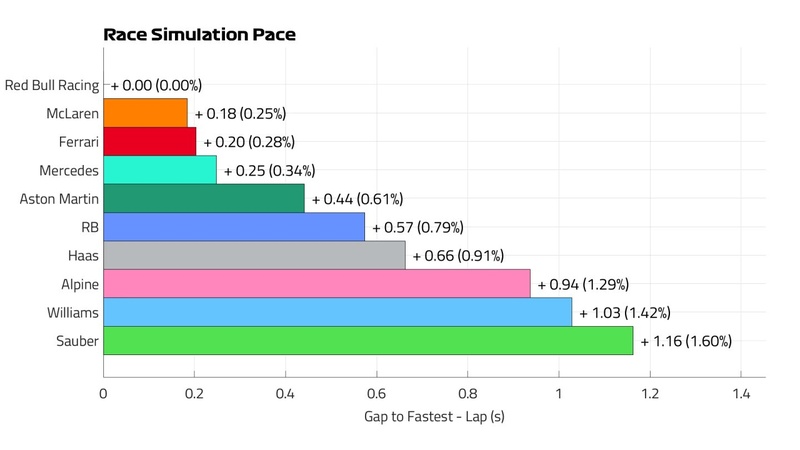
Task: Click the blue RB bar
Action: click(234, 227)
